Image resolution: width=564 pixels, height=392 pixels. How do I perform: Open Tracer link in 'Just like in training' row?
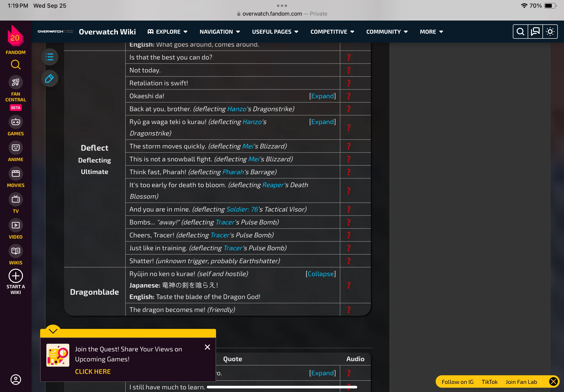click(x=233, y=248)
